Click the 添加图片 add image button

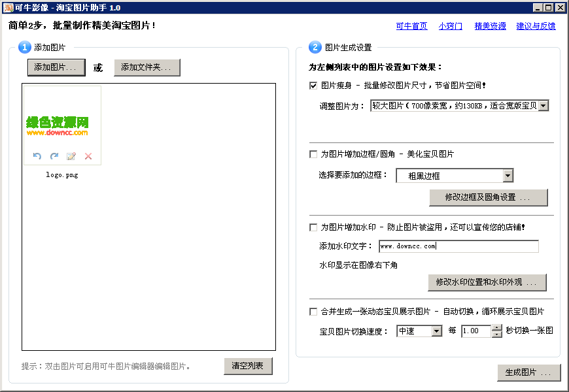56,67
